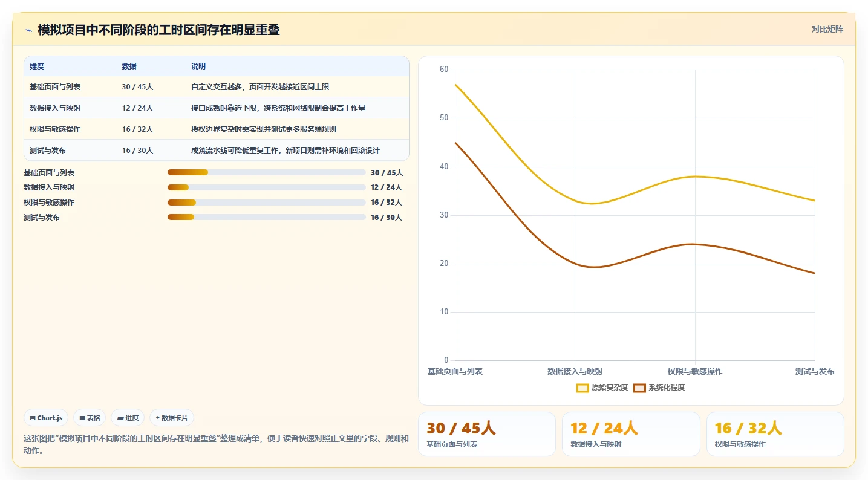Click description starting 自定义交互越多
Screen dimensions: 868x480
click(x=260, y=87)
